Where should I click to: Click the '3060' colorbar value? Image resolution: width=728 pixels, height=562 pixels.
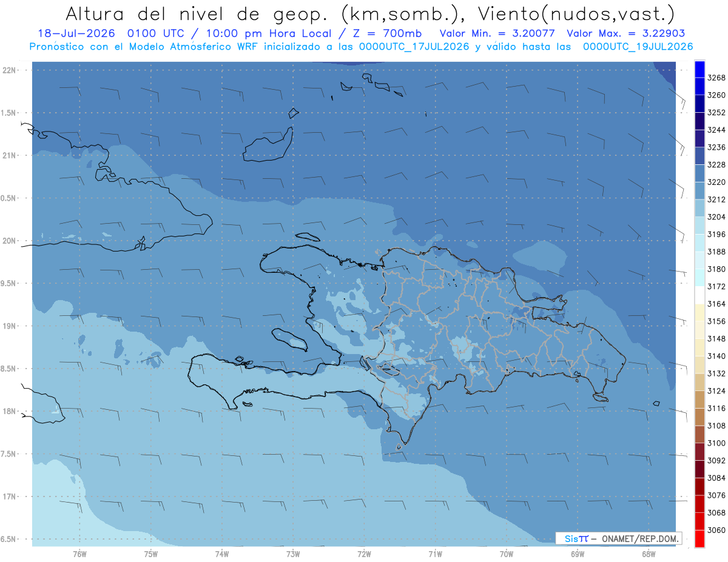(716, 530)
